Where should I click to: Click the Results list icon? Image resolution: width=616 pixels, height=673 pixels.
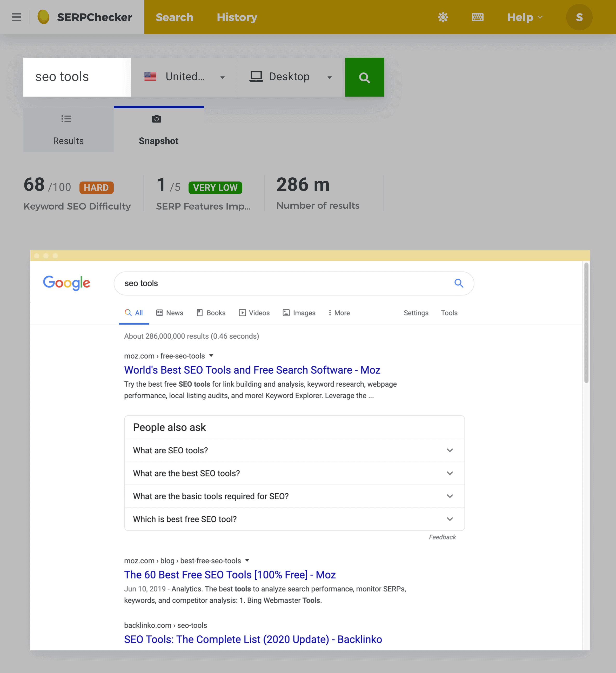click(x=66, y=119)
